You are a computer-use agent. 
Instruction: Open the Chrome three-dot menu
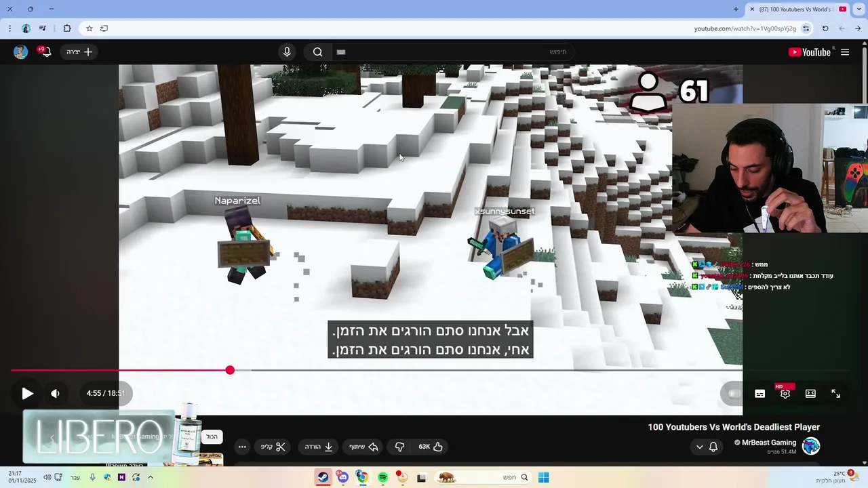coord(9,28)
